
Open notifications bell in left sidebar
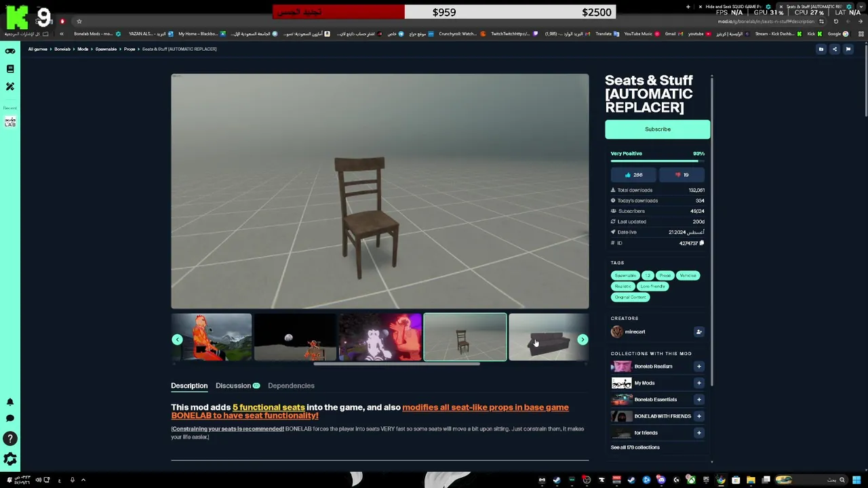[x=10, y=402]
